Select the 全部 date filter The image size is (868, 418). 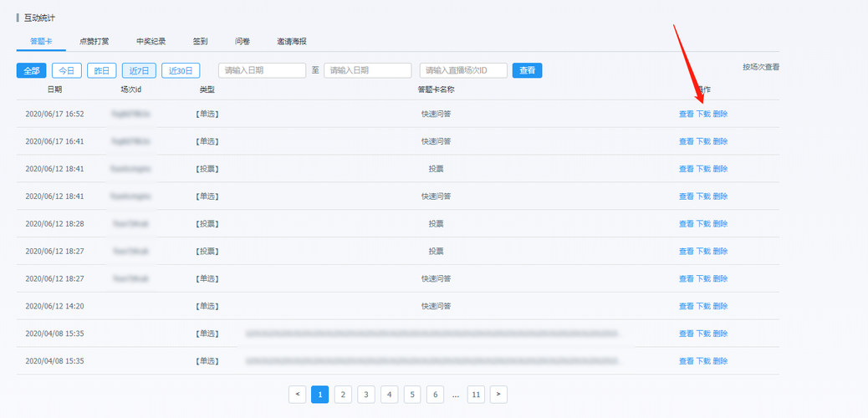click(31, 71)
